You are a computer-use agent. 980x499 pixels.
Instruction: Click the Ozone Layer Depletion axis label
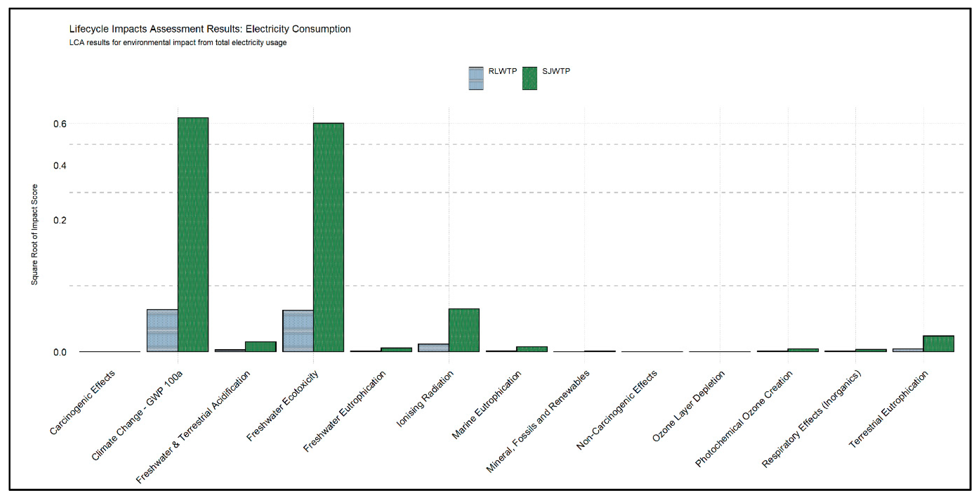pyautogui.click(x=689, y=406)
